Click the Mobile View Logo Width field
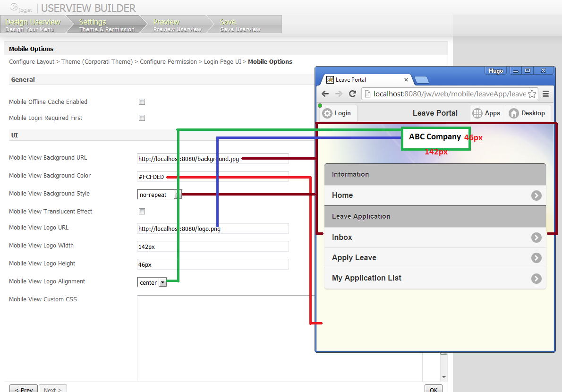 click(213, 247)
